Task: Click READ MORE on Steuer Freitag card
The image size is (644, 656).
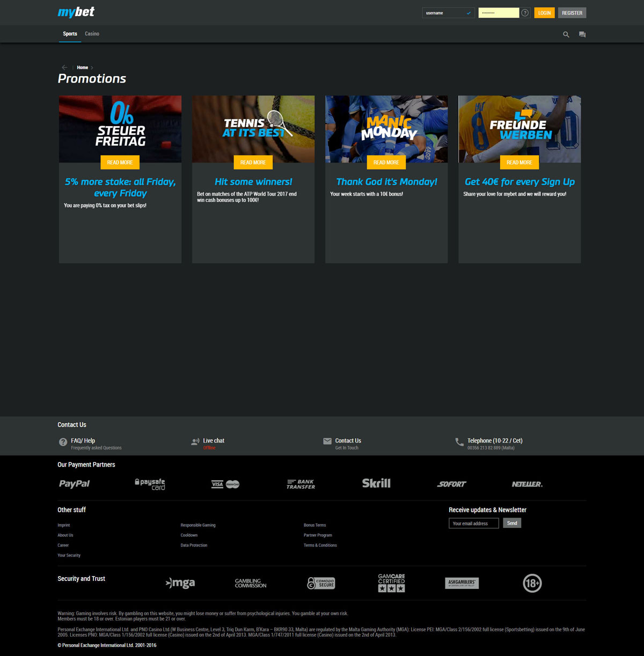Action: (120, 163)
